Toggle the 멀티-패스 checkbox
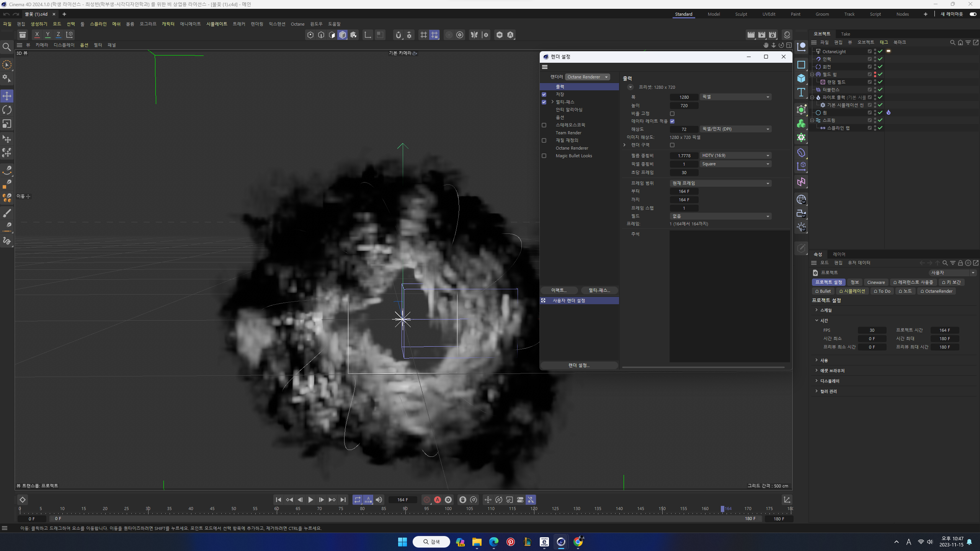The image size is (980, 551). 544,102
